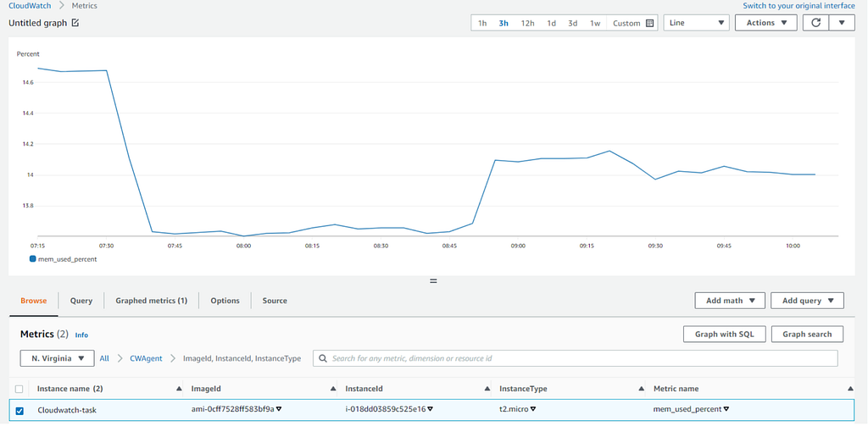Viewport: 868px width, 426px height.
Task: Open the N. Virginia region dropdown
Action: [57, 358]
